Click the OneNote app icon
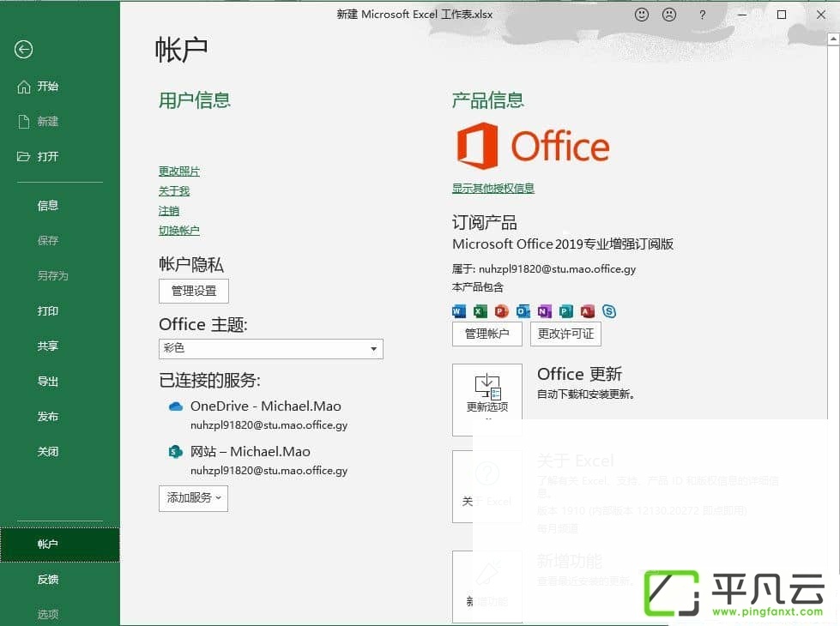This screenshot has width=840, height=626. coord(544,311)
